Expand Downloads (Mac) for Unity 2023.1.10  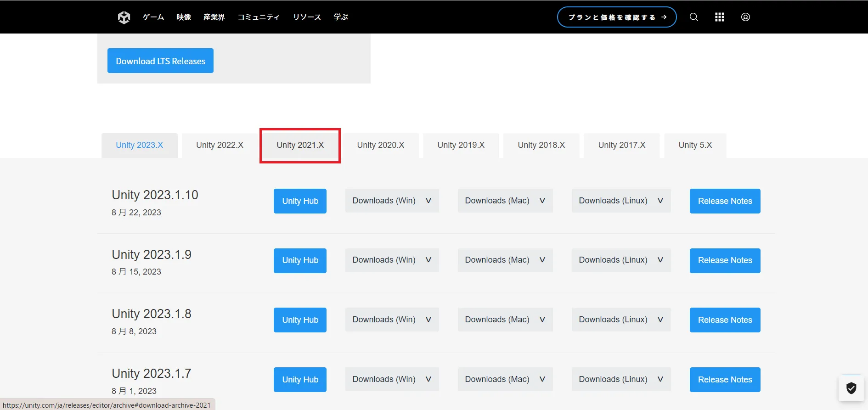[505, 201]
